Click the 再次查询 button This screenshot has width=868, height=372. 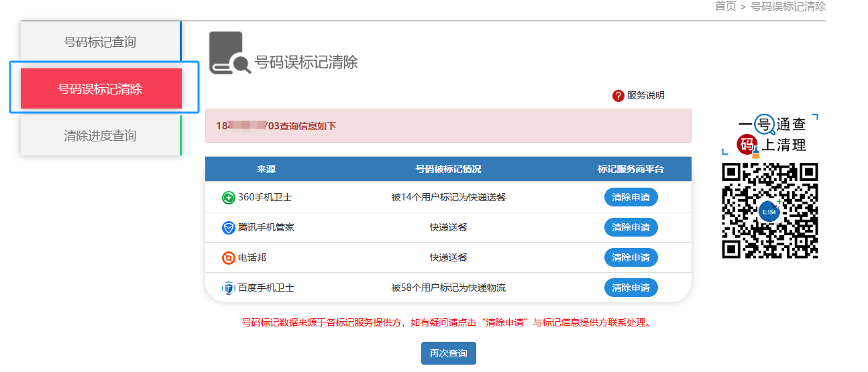tap(448, 353)
